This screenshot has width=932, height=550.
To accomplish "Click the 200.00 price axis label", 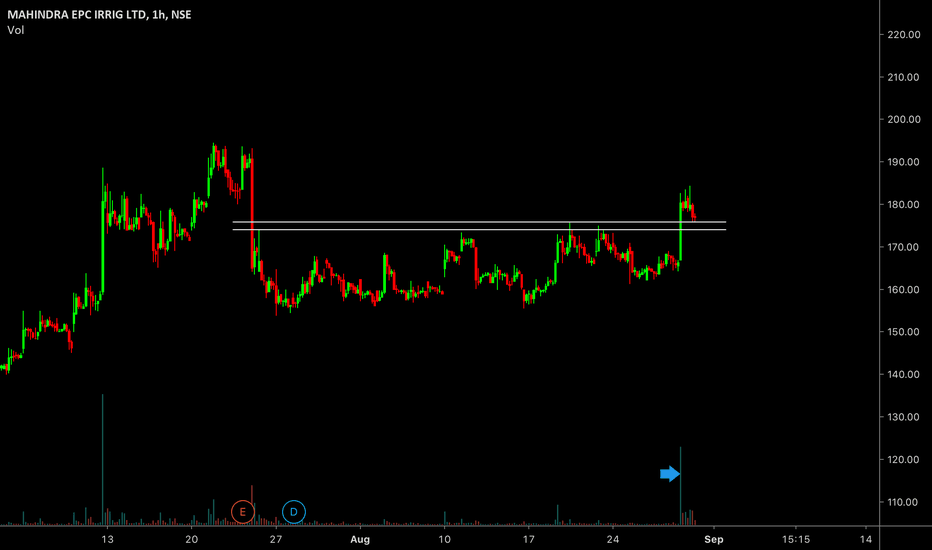I will pos(903,120).
